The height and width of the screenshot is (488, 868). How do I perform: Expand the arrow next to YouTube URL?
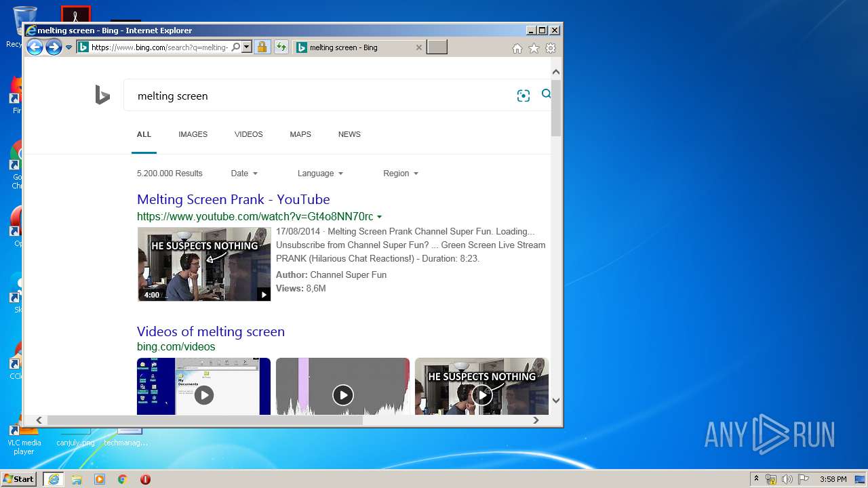(x=380, y=217)
